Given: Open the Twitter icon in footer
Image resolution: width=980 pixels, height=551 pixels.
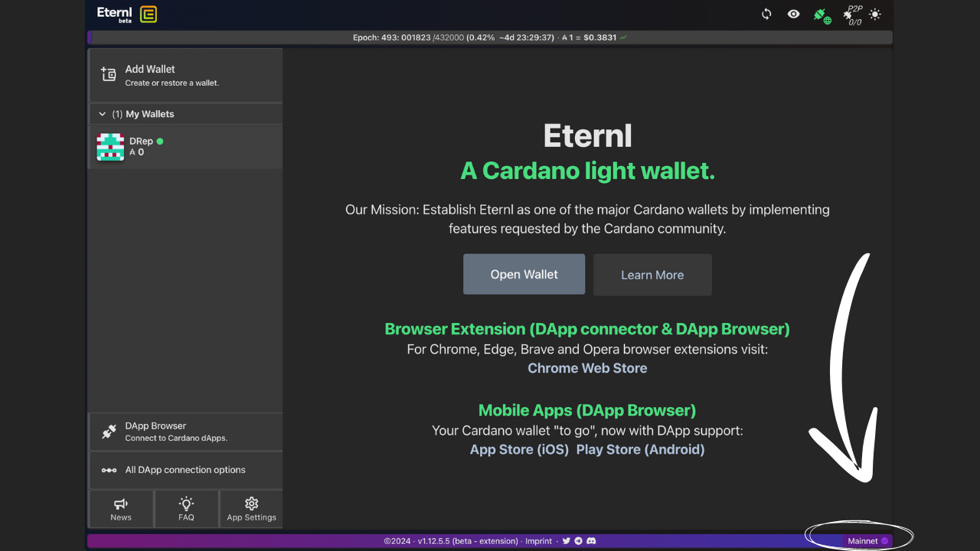Looking at the screenshot, I should [567, 541].
